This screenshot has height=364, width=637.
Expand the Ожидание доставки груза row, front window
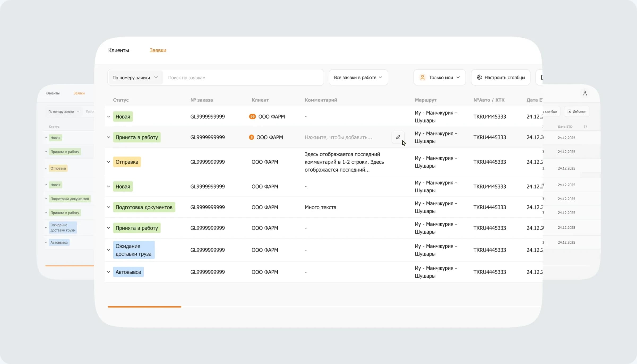(109, 250)
